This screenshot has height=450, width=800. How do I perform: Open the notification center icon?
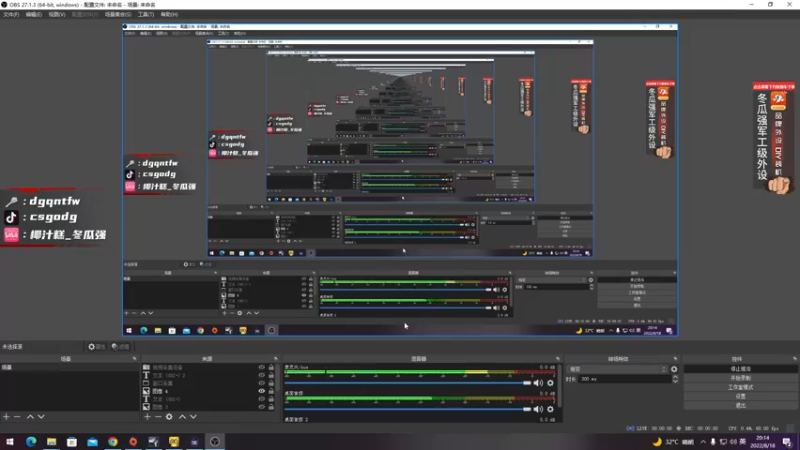coord(787,442)
